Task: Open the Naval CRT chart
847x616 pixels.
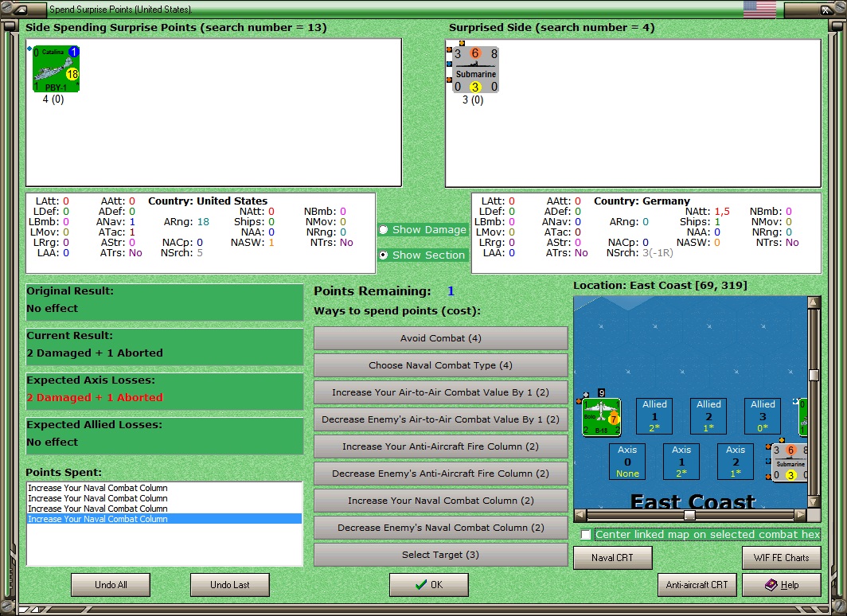Action: (x=613, y=558)
